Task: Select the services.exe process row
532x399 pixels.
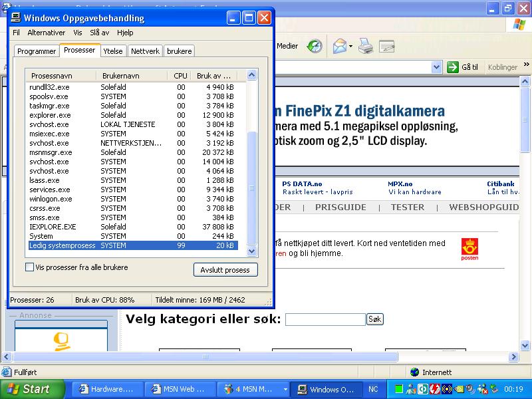Action: [133, 190]
